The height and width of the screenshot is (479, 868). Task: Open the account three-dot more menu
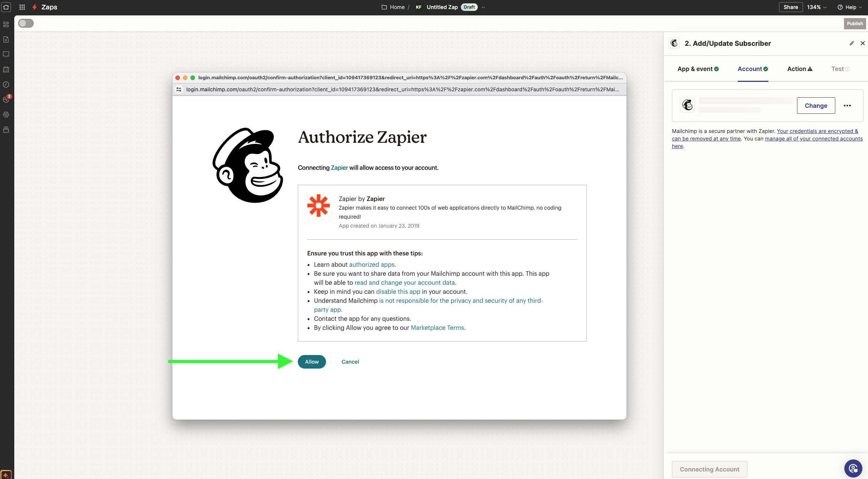point(847,106)
